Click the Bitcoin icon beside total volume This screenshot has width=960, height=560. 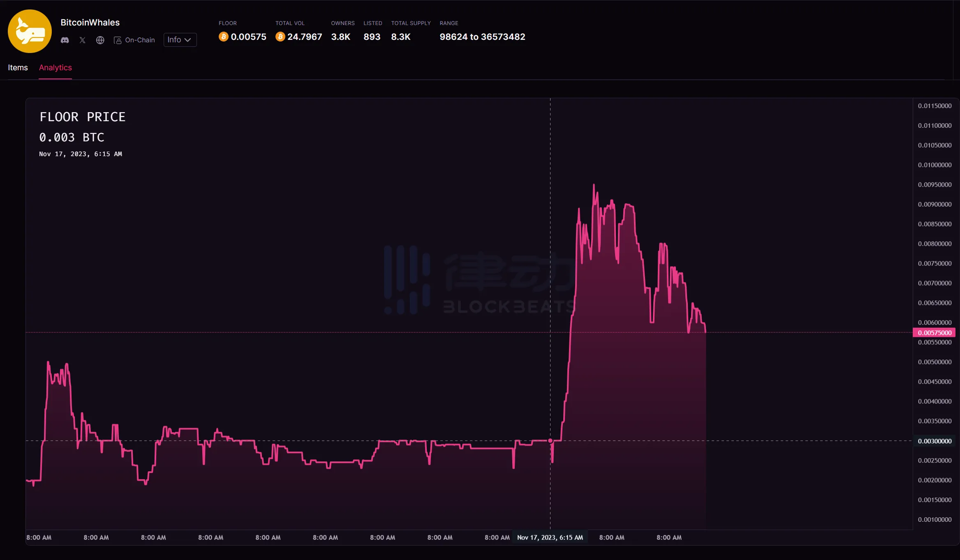[280, 37]
